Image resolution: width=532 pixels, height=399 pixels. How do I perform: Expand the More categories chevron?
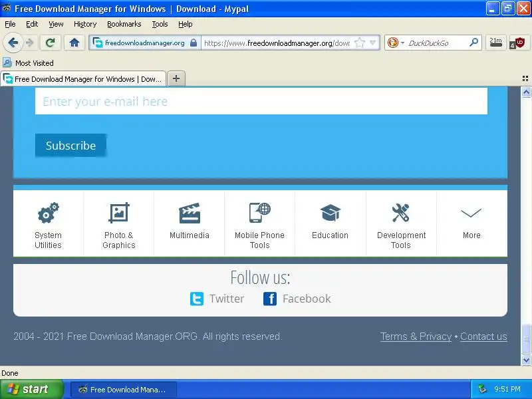click(471, 213)
